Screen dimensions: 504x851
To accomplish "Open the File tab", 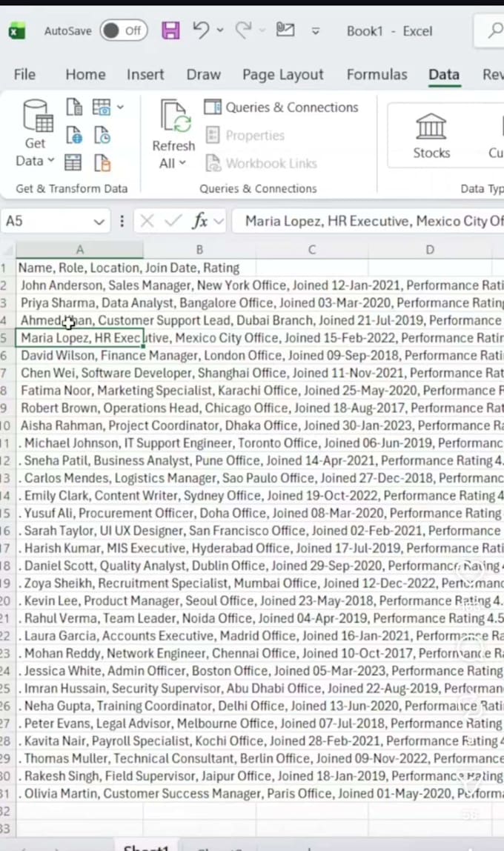I will point(24,74).
